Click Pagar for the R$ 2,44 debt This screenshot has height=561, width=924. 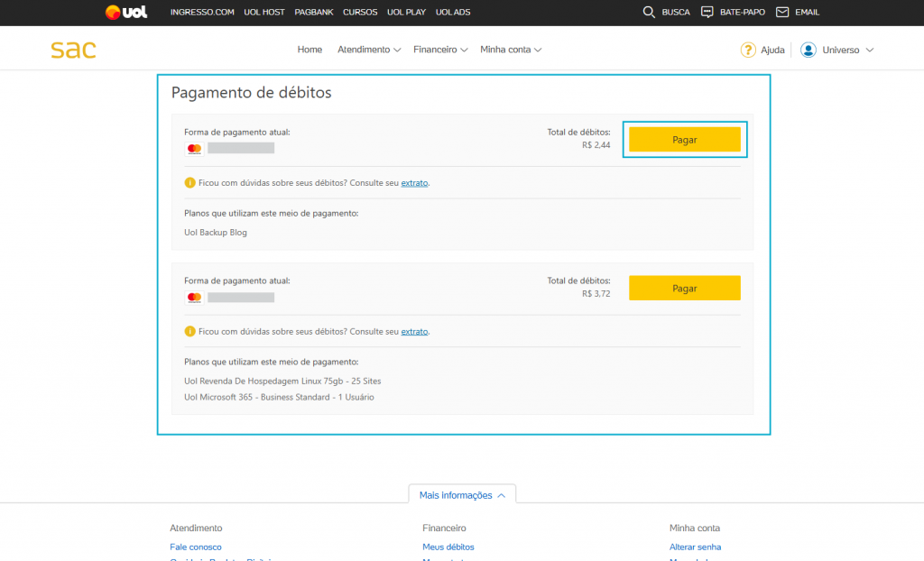685,140
